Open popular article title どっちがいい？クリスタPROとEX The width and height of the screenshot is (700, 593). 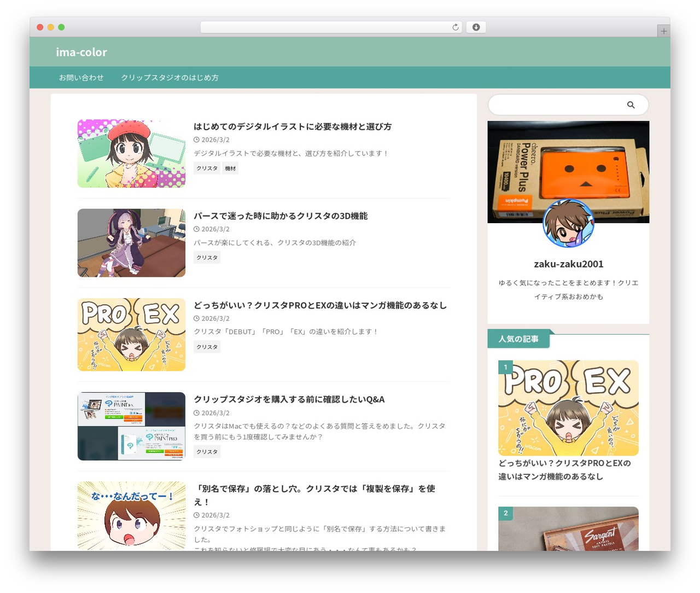[x=564, y=470]
